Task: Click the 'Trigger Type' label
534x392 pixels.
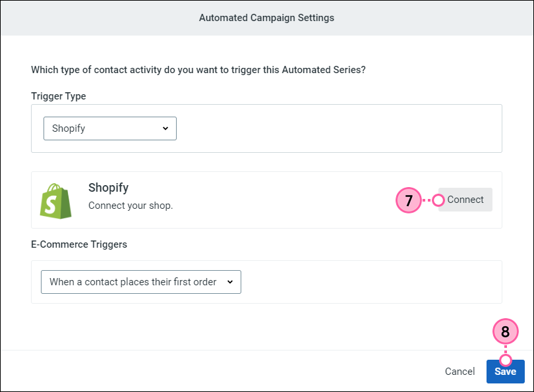Action: tap(59, 96)
